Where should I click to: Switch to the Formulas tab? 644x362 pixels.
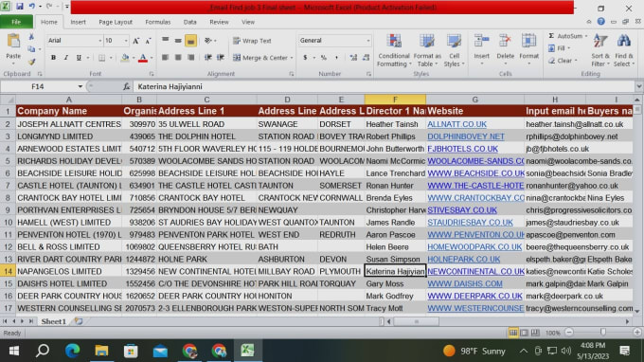[158, 22]
